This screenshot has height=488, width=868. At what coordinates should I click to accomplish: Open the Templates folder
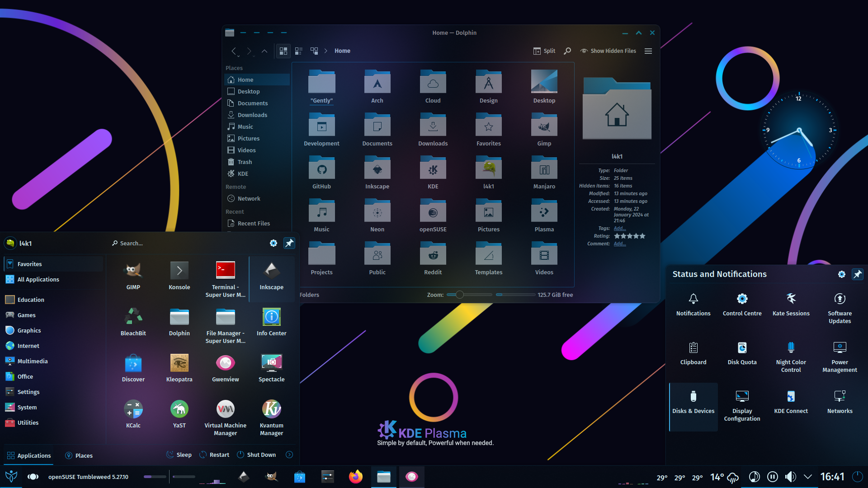point(488,258)
